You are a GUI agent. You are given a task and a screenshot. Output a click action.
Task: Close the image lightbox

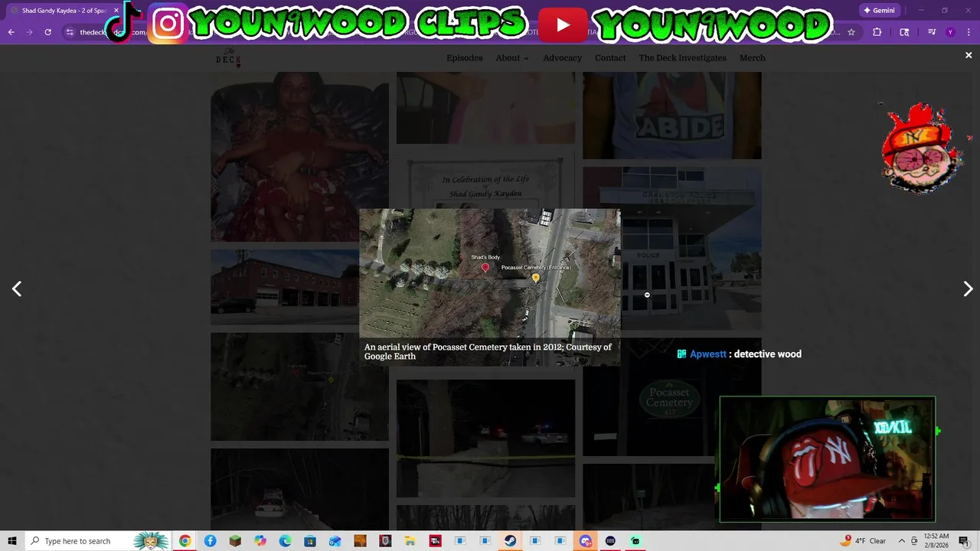pos(969,55)
